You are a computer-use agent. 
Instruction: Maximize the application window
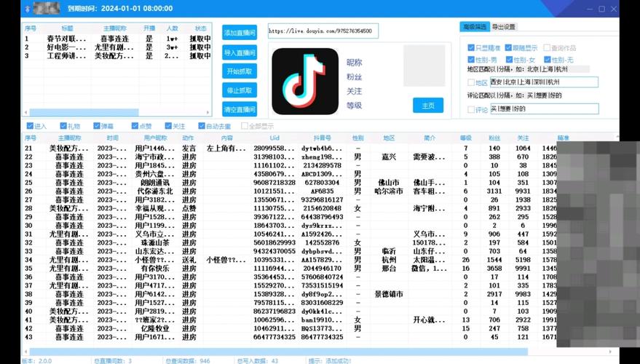tap(601, 9)
